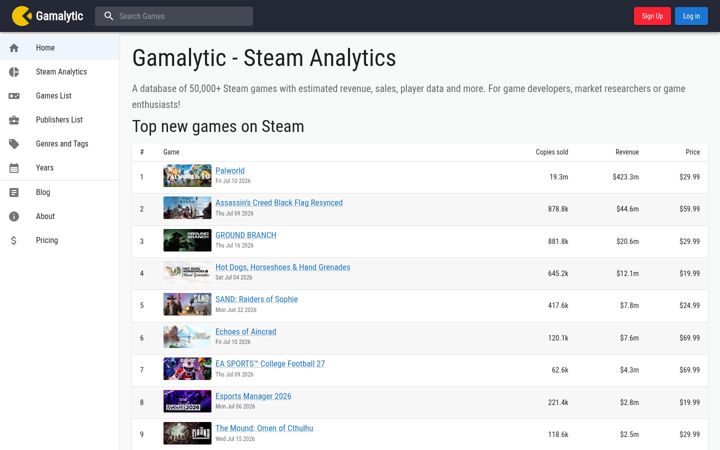Click GROUND BRANCH's 881.8k copies value
720x450 pixels.
click(558, 242)
